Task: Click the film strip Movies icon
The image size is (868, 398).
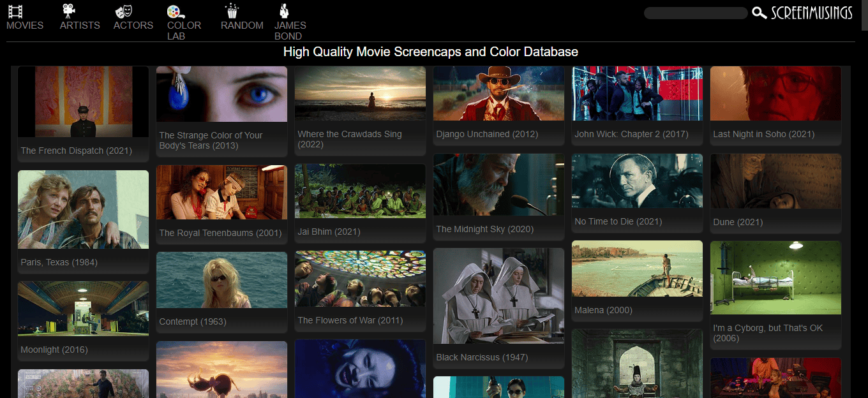Action: (x=15, y=11)
